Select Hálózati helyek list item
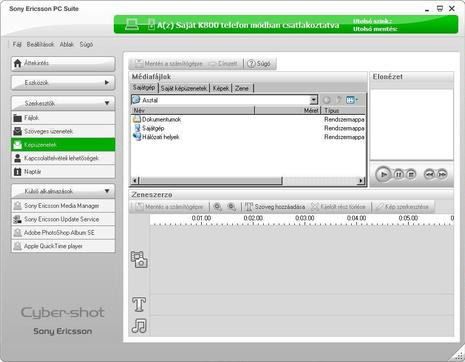This screenshot has width=465, height=362. pyautogui.click(x=156, y=137)
